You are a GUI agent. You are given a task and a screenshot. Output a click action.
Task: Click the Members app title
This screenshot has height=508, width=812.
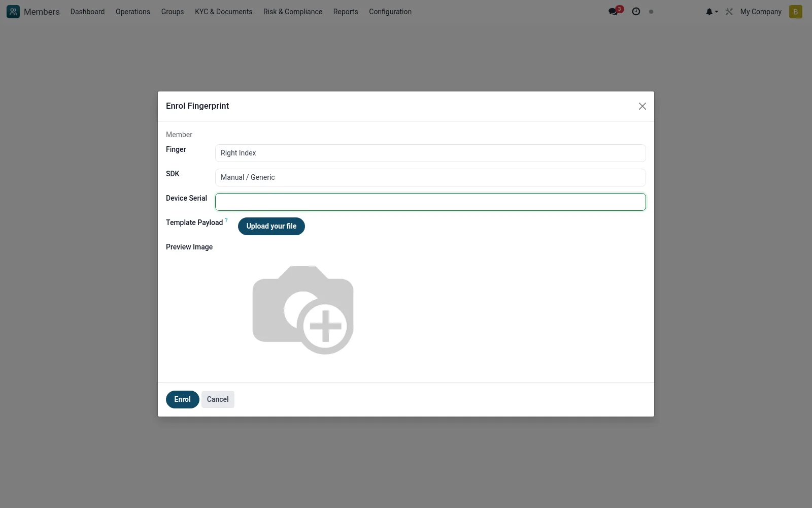point(42,12)
